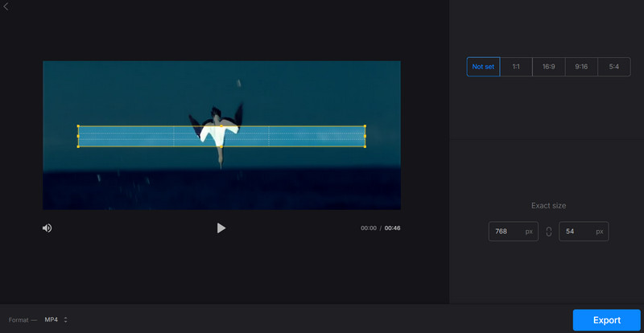Click the 00:46 total duration label
The height and width of the screenshot is (333, 644).
point(392,228)
